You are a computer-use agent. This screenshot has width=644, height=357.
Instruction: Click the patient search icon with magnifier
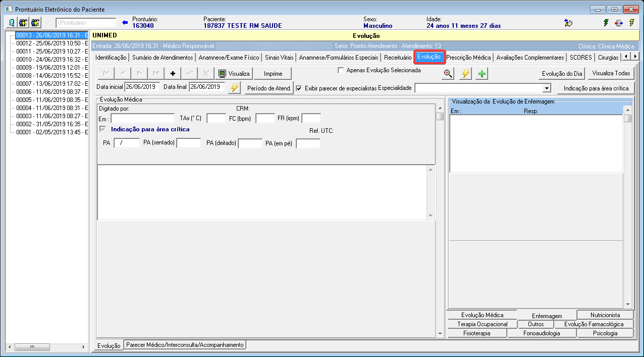point(11,23)
